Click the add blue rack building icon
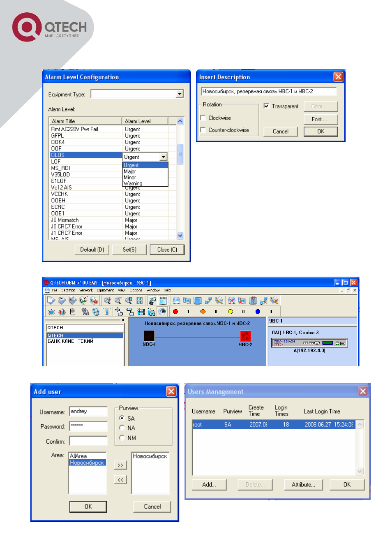Viewport: 392px width, 555px height. click(198, 301)
